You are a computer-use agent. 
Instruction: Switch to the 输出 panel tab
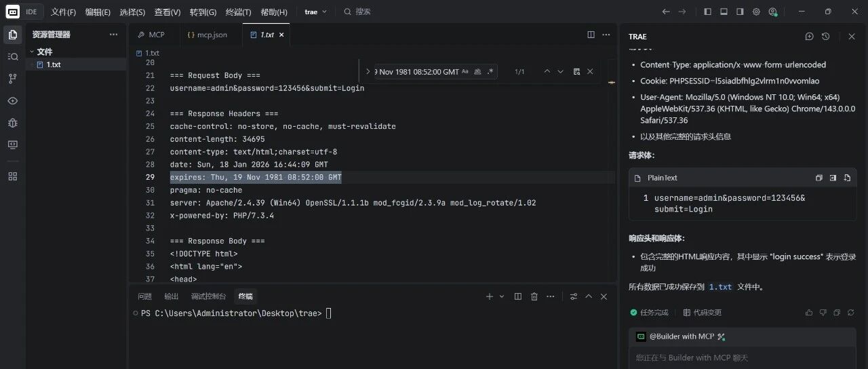click(x=172, y=296)
